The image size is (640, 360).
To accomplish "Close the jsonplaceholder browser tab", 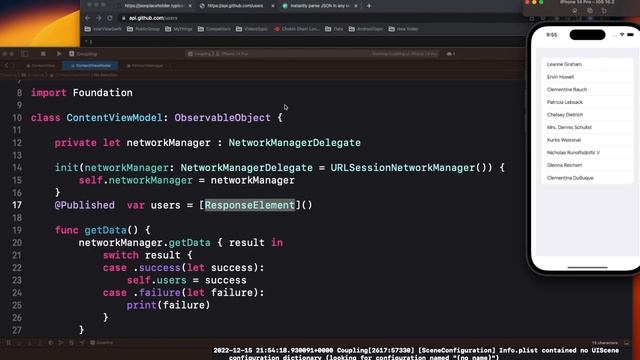I will (190, 6).
